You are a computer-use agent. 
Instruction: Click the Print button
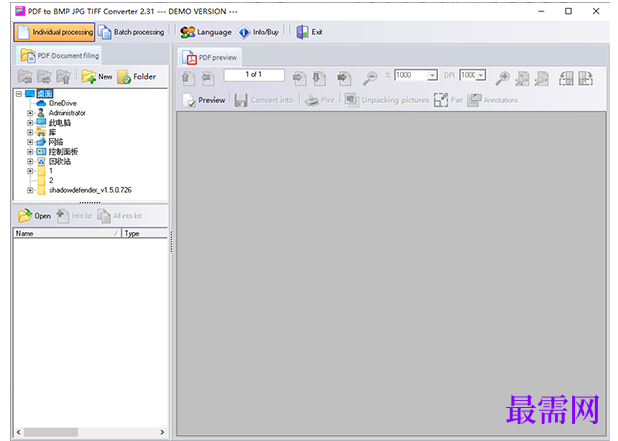coord(320,100)
